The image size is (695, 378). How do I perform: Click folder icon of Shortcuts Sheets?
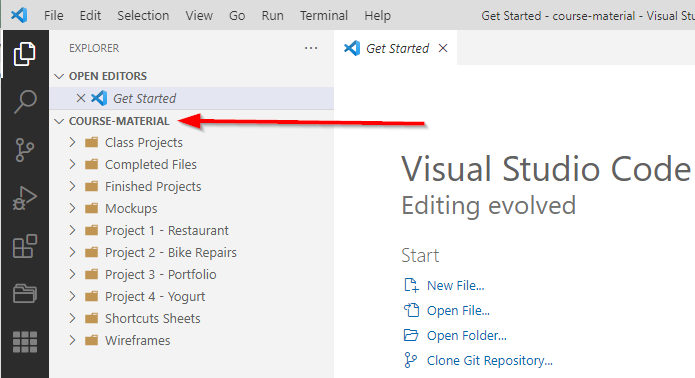point(91,318)
